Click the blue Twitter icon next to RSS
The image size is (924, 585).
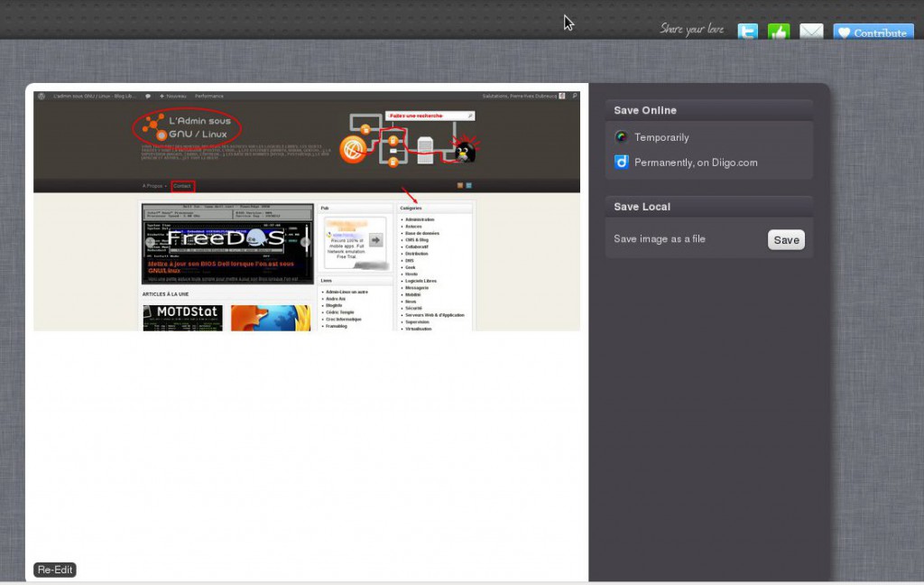click(x=469, y=186)
